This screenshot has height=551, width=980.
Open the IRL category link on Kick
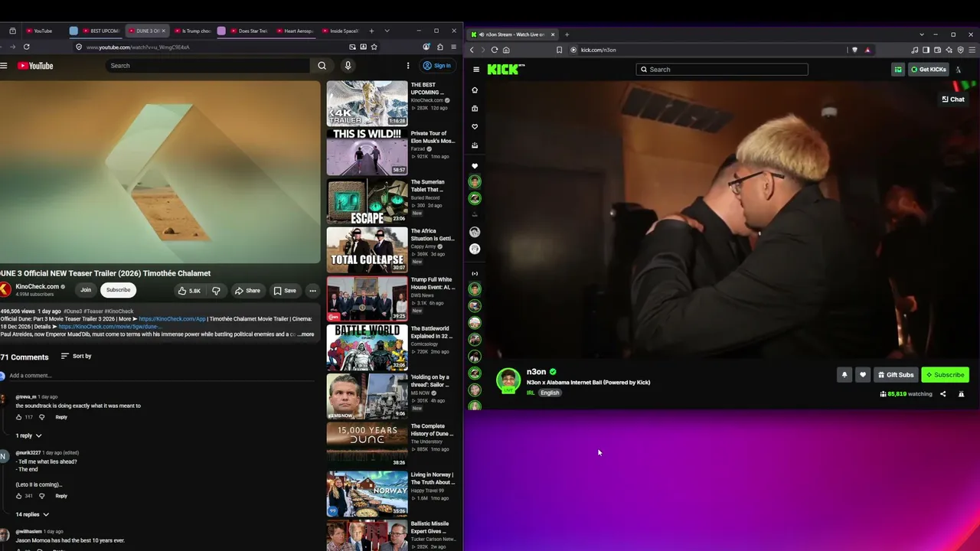tap(531, 393)
